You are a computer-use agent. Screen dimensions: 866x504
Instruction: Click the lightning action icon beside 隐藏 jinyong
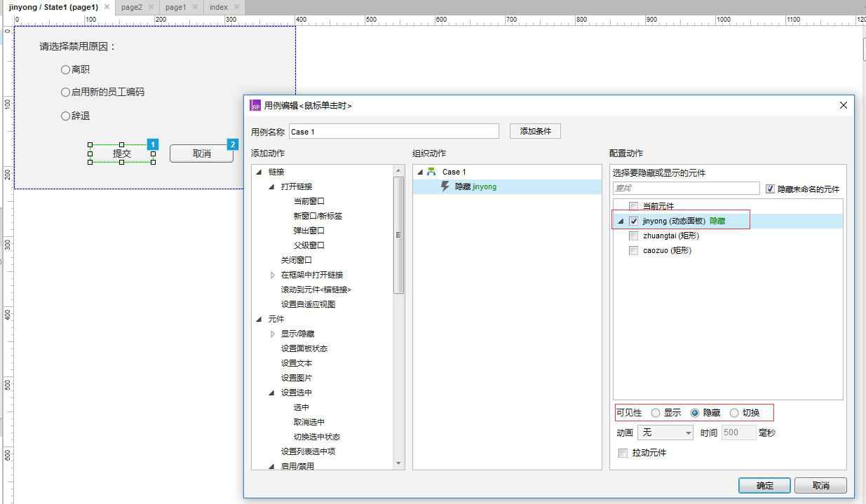click(445, 186)
